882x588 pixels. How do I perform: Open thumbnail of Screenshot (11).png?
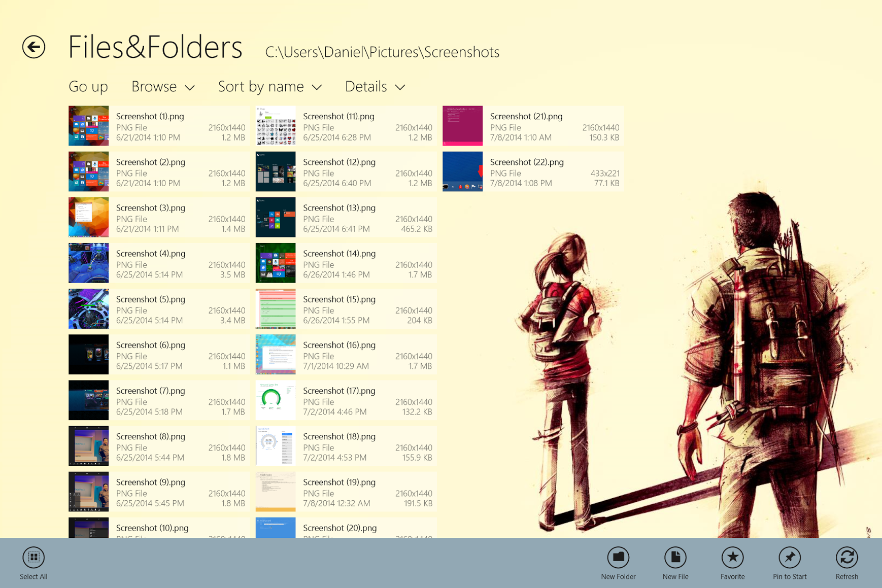pyautogui.click(x=276, y=126)
